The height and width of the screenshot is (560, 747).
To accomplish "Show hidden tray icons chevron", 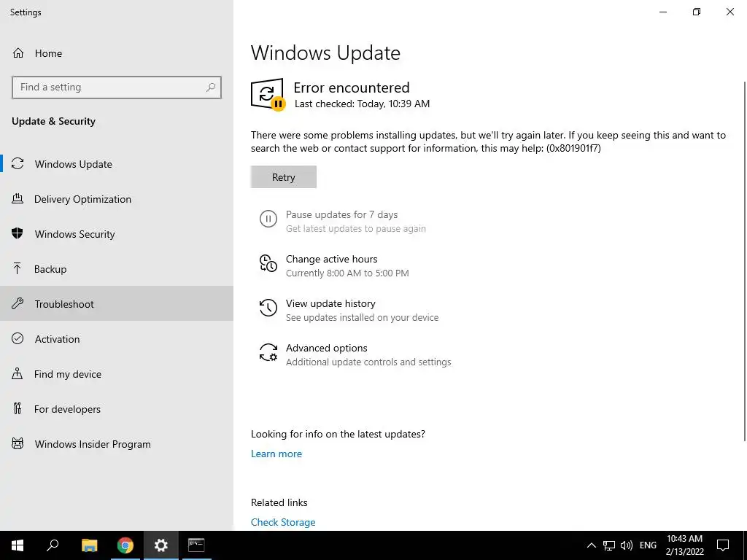I will tap(591, 545).
